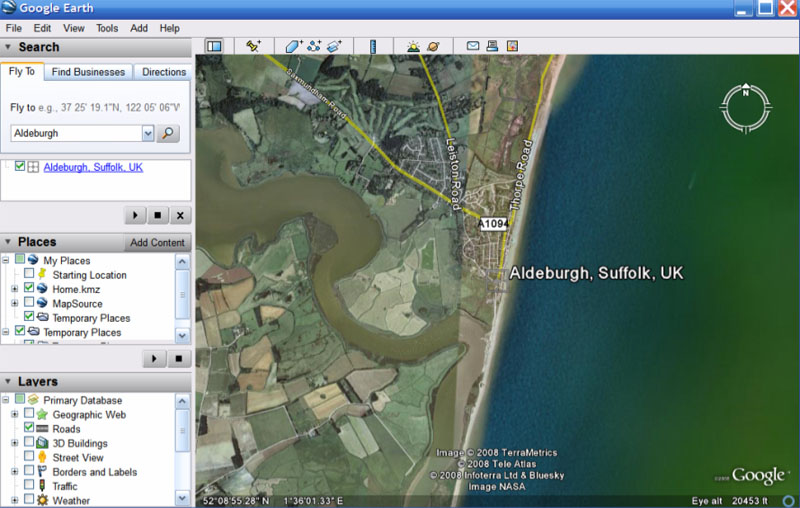Add an image overlay

[x=334, y=46]
